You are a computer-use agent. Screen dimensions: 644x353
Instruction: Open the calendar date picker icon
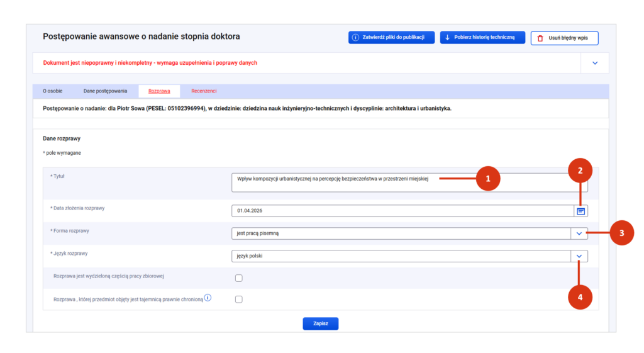pos(580,211)
